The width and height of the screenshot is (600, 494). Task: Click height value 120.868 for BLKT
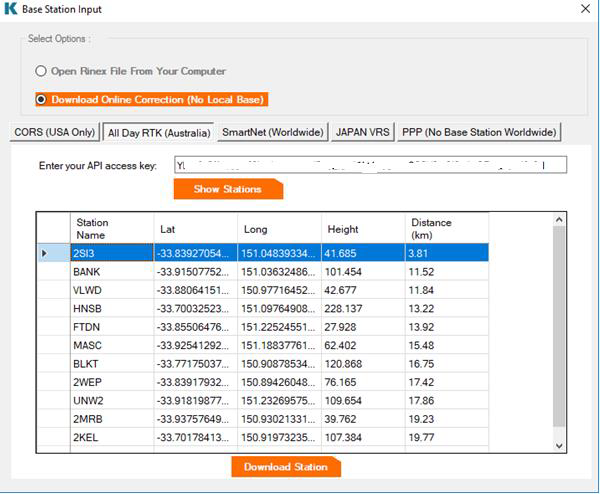point(363,364)
